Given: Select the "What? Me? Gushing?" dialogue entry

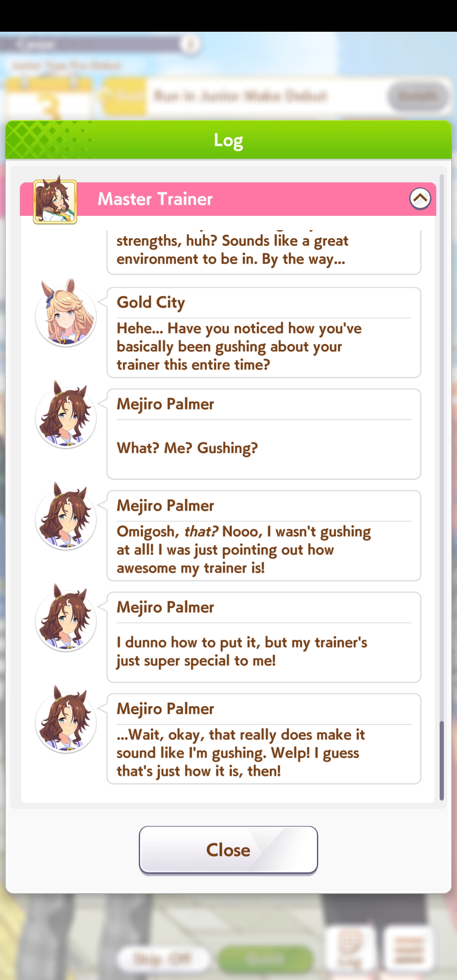Looking at the screenshot, I should pos(264,434).
